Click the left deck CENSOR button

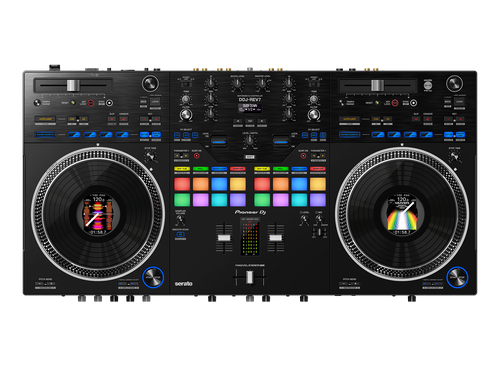(124, 119)
